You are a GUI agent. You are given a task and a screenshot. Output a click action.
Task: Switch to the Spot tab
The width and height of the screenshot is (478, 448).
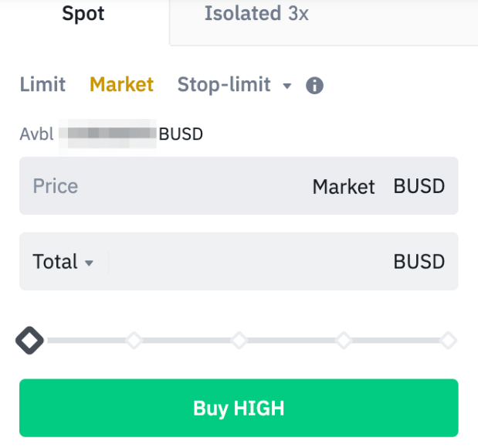coord(83,14)
